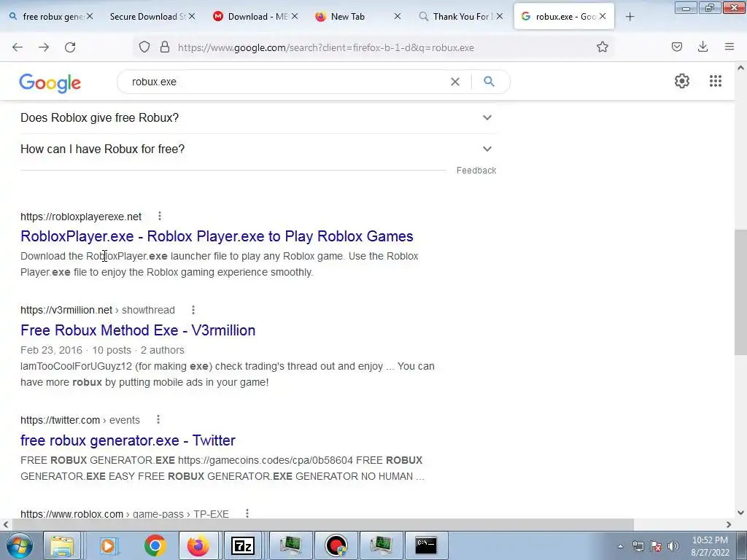Go to Google homepage via logo
Screen dimensions: 747x560
point(50,83)
